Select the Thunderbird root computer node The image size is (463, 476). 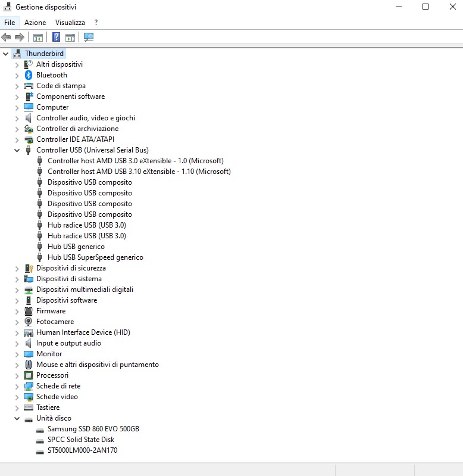pos(44,54)
